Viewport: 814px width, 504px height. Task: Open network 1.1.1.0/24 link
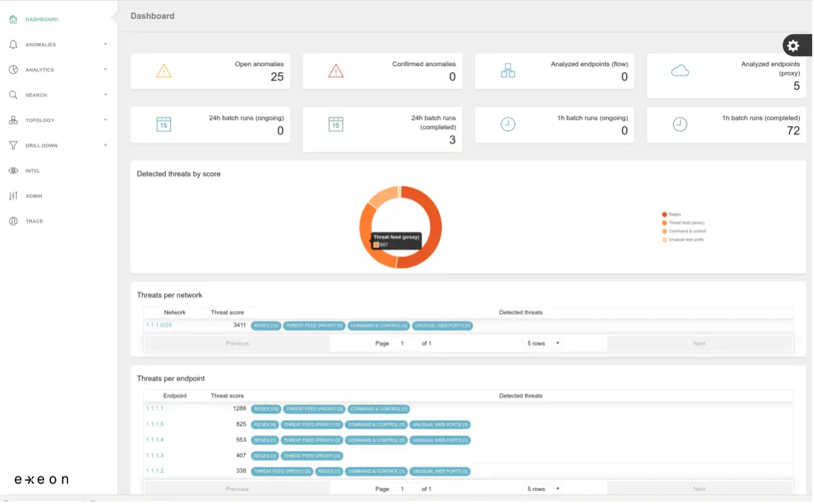coord(158,325)
